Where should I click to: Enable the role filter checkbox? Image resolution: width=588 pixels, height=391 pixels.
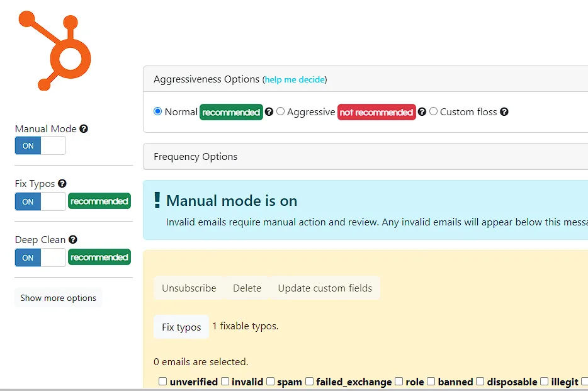click(399, 382)
